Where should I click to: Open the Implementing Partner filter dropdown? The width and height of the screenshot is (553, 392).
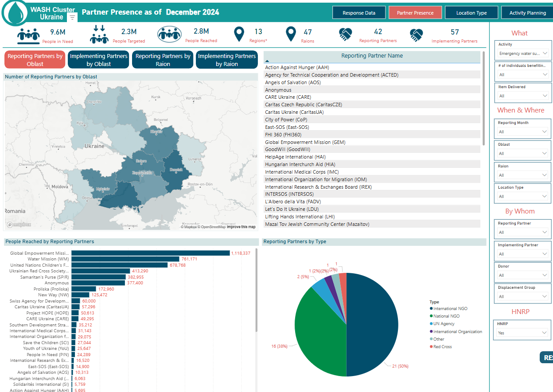click(x=523, y=254)
